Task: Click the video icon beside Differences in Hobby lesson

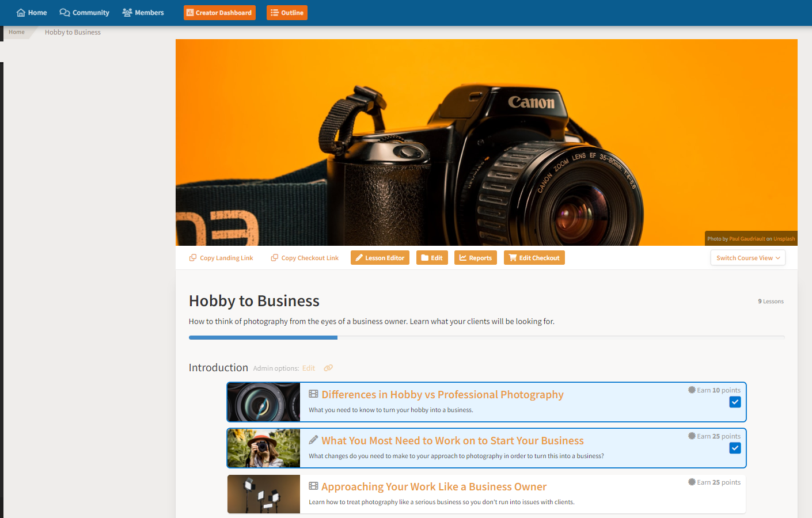Action: [x=313, y=394]
